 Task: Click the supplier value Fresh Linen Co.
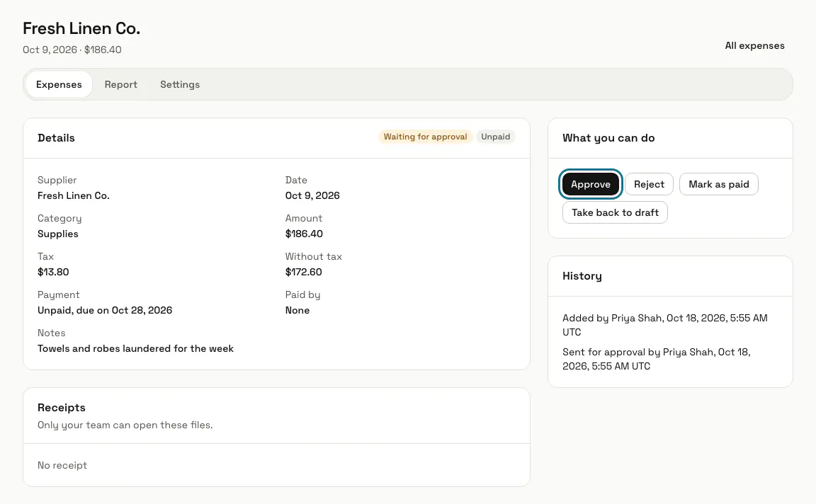click(x=74, y=195)
